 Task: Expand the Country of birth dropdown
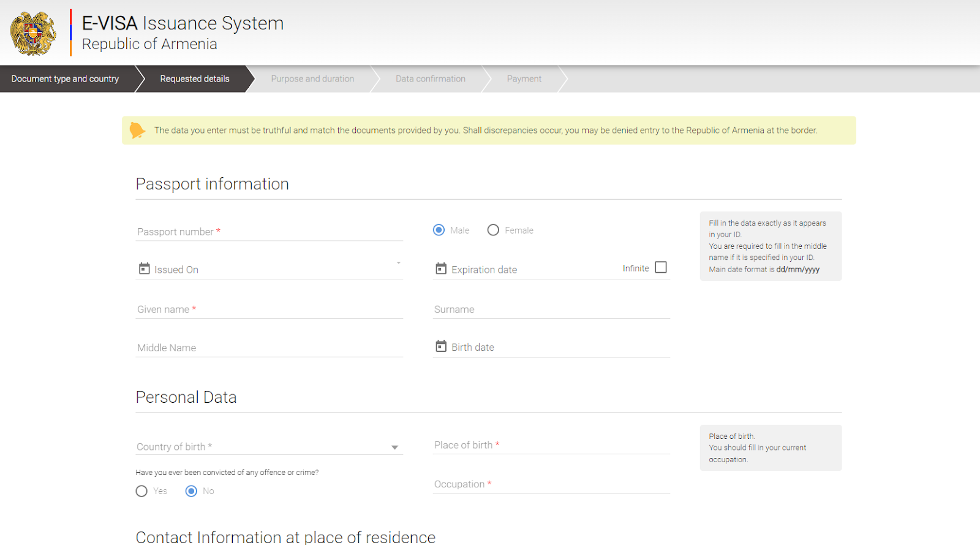395,448
